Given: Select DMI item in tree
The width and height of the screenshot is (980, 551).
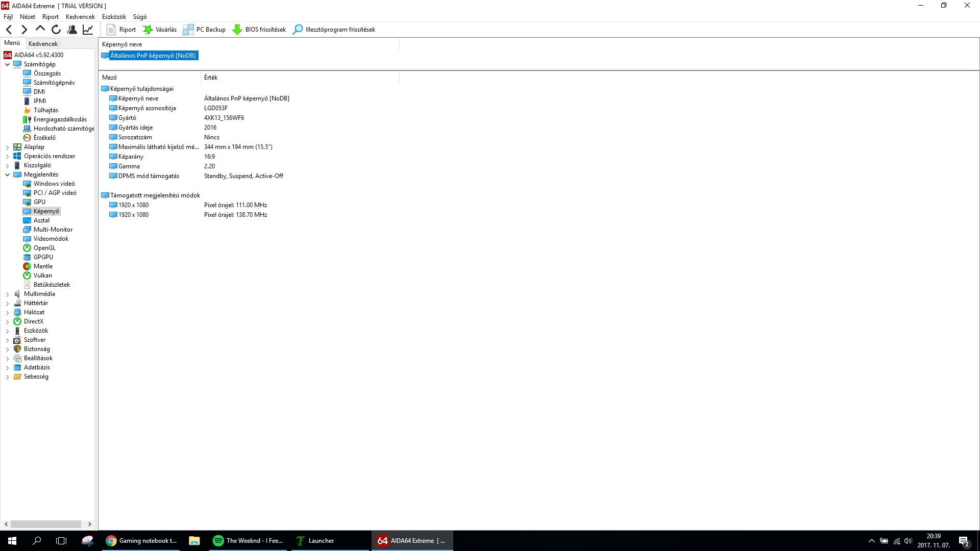Looking at the screenshot, I should (x=39, y=92).
